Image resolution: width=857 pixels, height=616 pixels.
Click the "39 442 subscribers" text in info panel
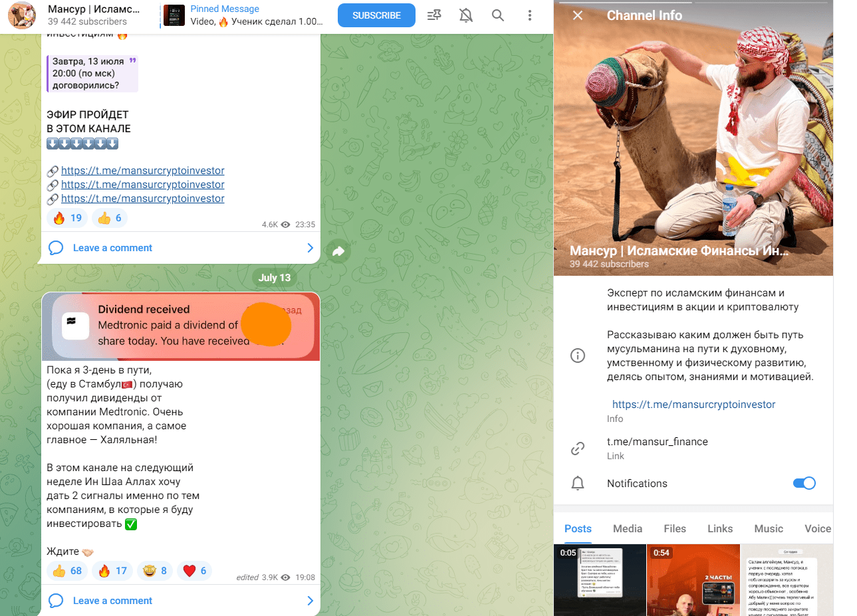point(609,264)
